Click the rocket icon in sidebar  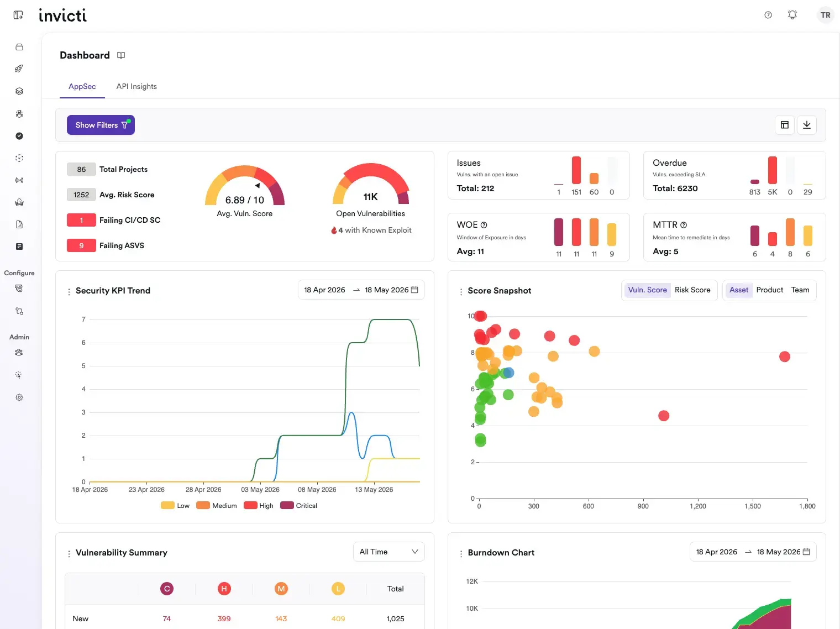point(19,69)
